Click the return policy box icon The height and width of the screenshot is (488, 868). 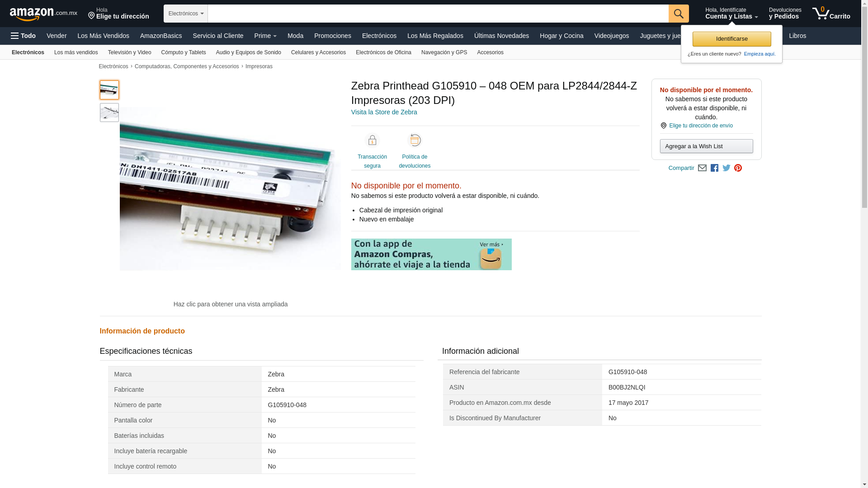tap(415, 141)
